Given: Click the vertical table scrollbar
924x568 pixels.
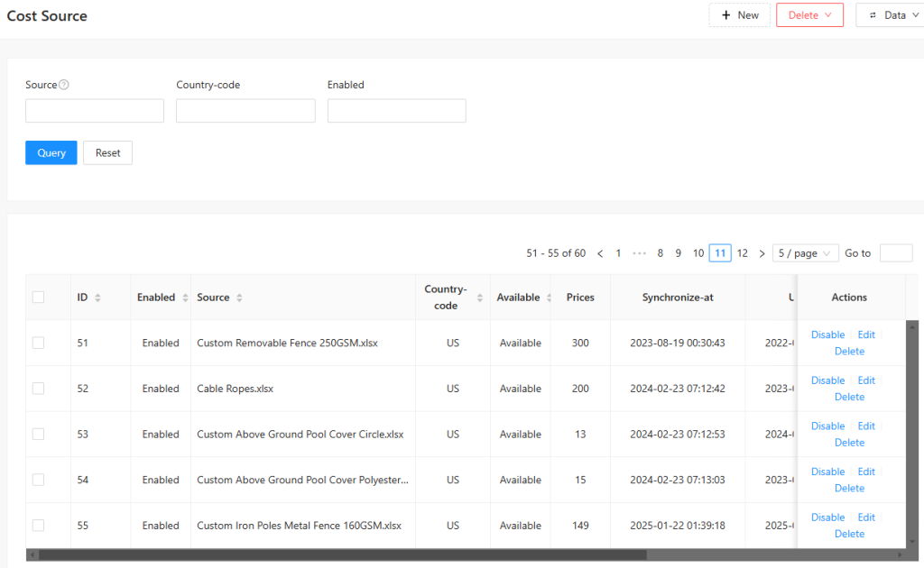Looking at the screenshot, I should (912, 434).
